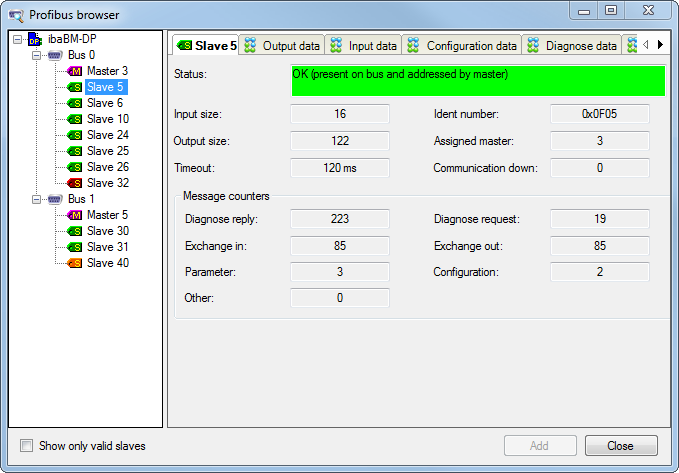Collapse the Bus 1 tree node
Image resolution: width=679 pixels, height=473 pixels.
click(36, 199)
